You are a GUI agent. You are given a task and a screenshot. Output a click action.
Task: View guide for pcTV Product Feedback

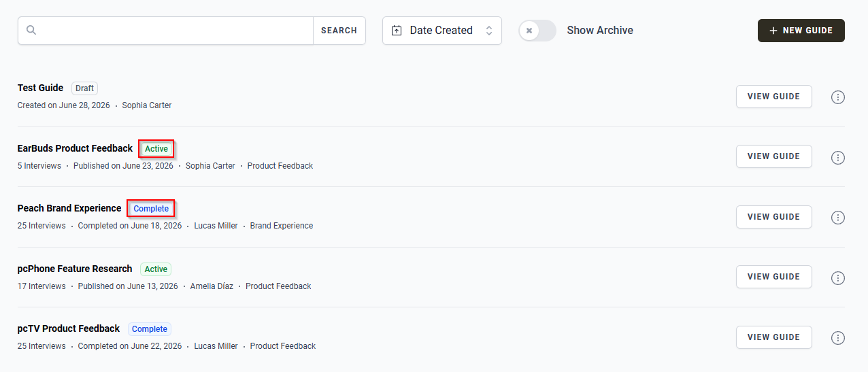[x=774, y=337]
